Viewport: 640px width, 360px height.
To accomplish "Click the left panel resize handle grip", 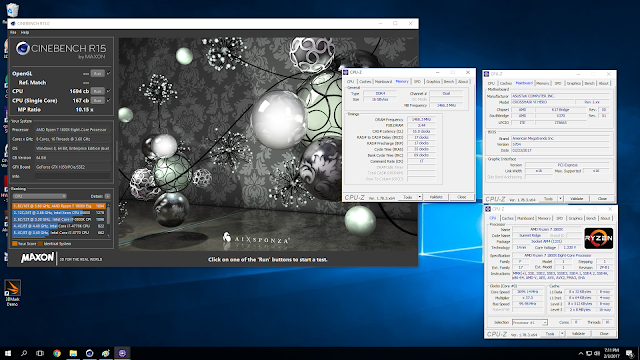I will [116, 151].
